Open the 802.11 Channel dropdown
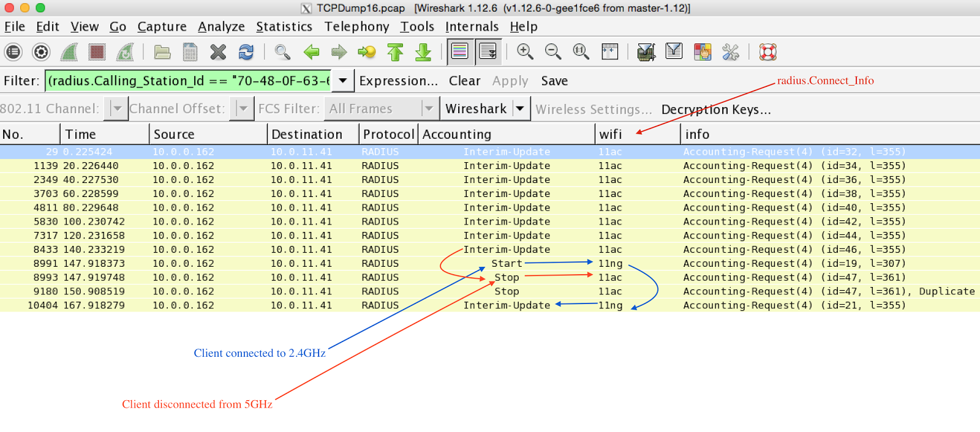Viewport: 980px width, 432px height. point(116,109)
